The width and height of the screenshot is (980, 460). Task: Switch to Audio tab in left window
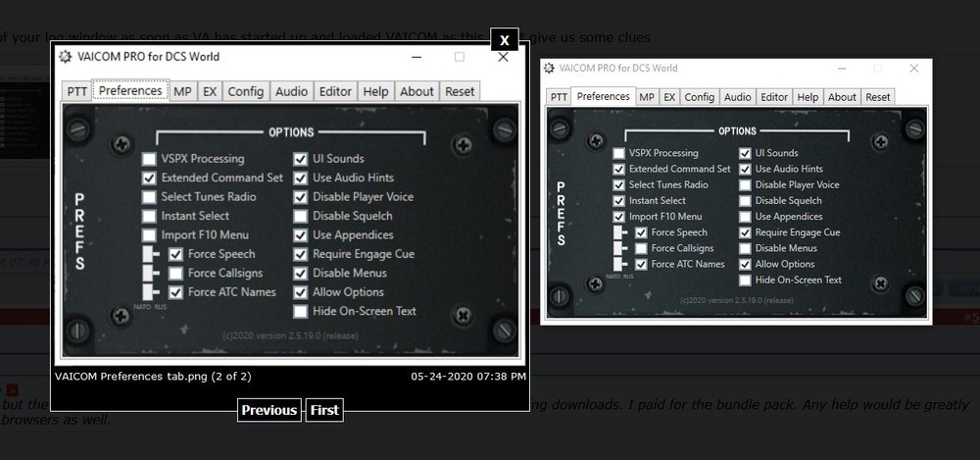[x=292, y=91]
